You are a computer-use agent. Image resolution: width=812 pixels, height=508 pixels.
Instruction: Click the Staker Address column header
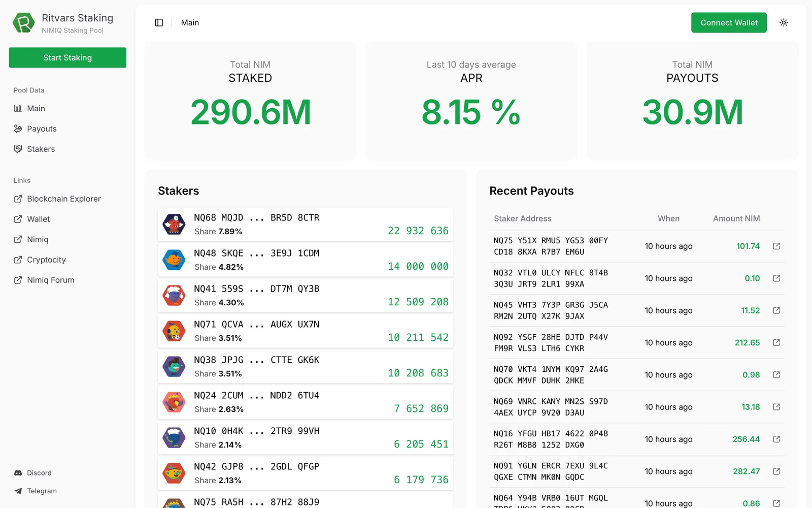pyautogui.click(x=523, y=218)
